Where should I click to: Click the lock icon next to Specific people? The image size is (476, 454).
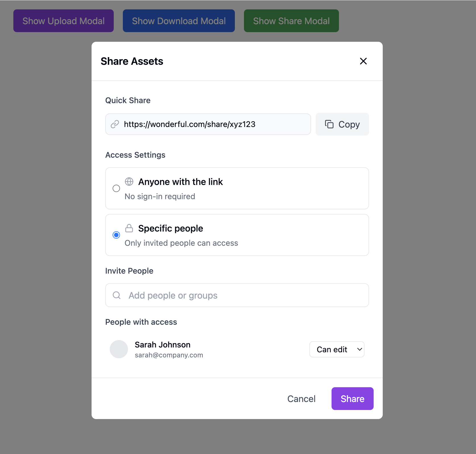tap(129, 228)
